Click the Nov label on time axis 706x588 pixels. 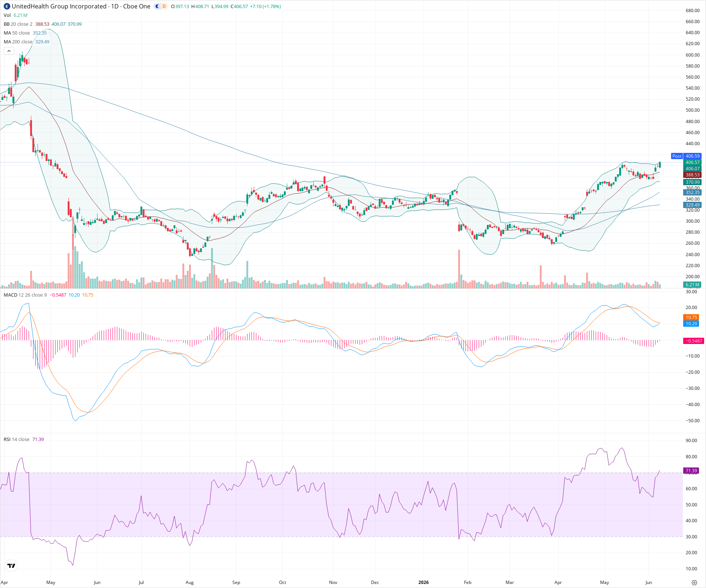coord(333,582)
